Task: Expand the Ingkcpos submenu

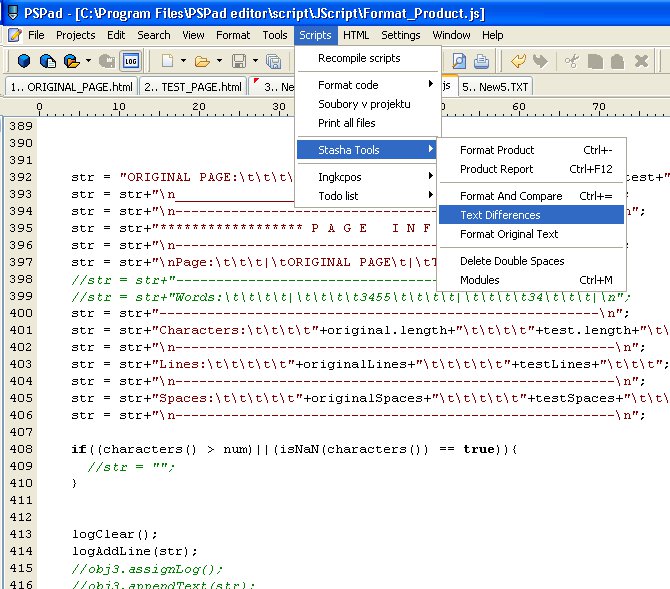Action: pos(367,177)
